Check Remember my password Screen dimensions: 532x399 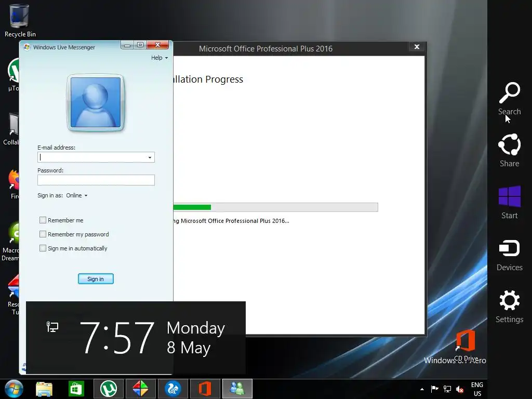(43, 234)
